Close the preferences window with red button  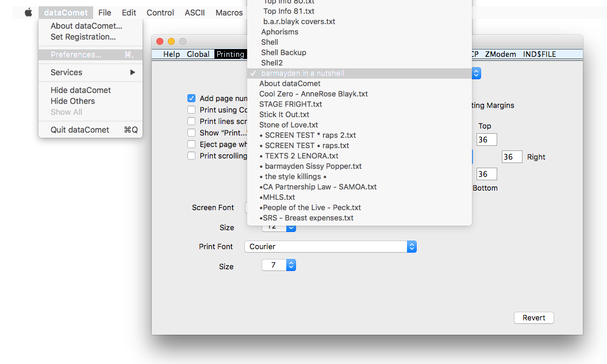pyautogui.click(x=159, y=41)
